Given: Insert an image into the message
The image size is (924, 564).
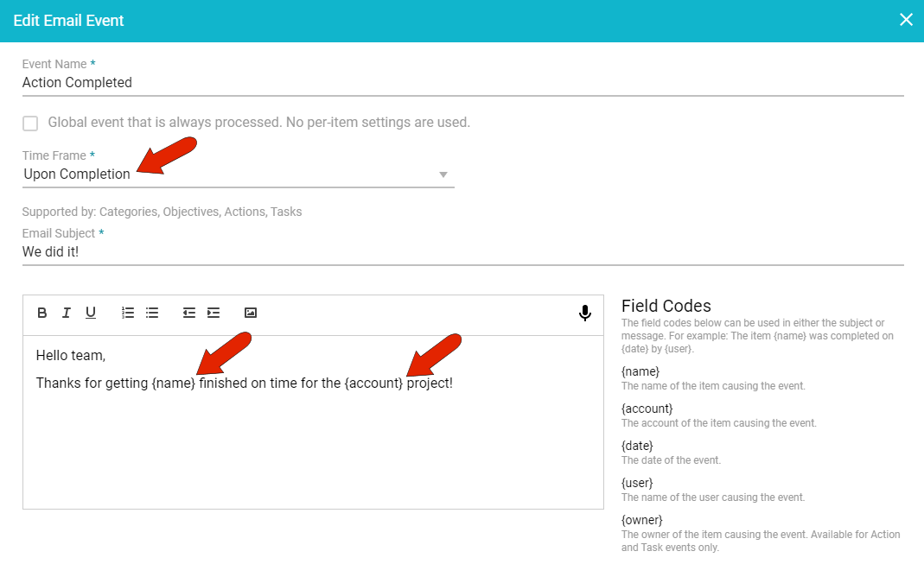Looking at the screenshot, I should tap(251, 313).
